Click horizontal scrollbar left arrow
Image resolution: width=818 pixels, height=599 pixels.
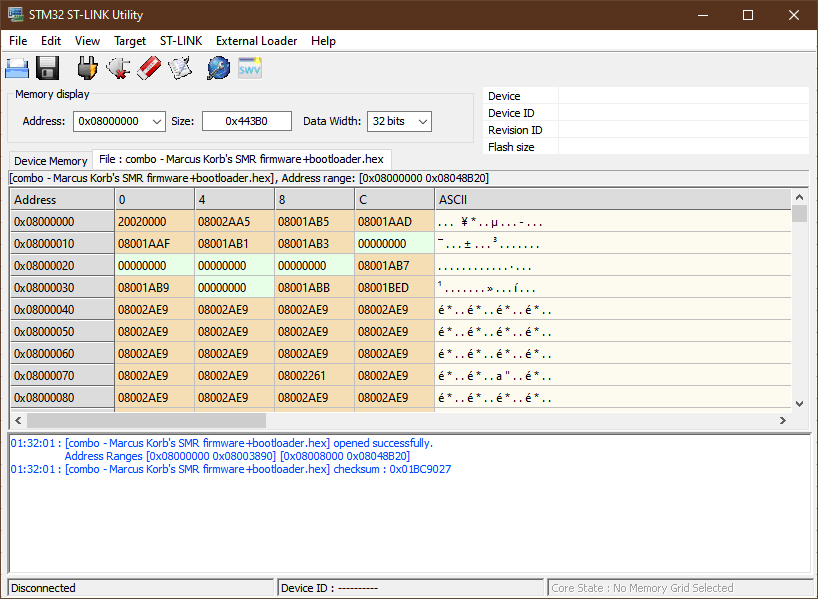[18, 421]
